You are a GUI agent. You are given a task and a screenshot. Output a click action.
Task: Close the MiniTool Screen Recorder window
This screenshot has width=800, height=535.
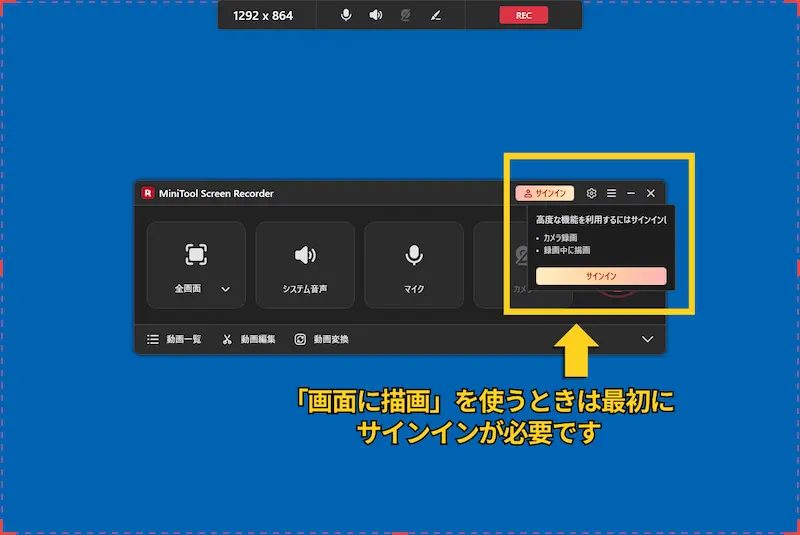tap(651, 193)
